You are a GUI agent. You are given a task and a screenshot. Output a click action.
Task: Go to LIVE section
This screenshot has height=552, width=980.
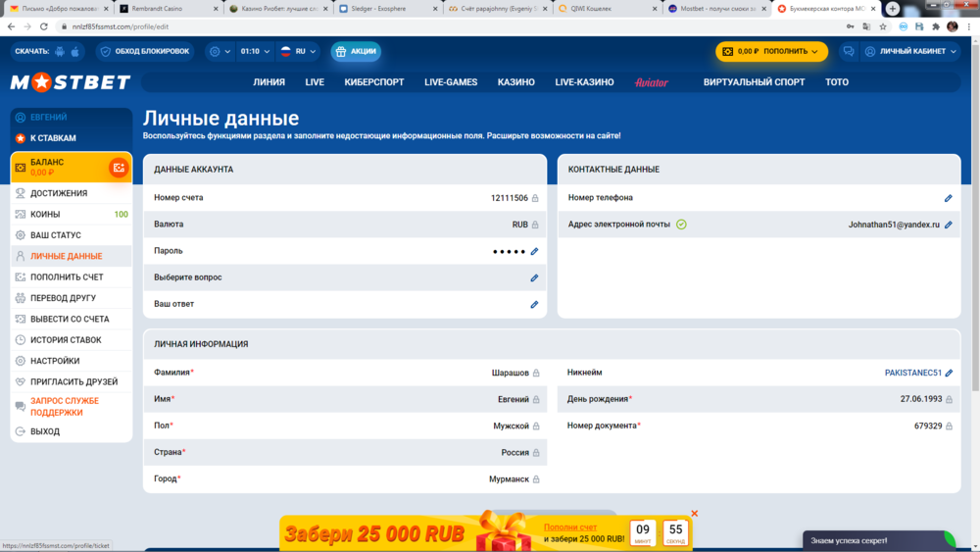point(315,82)
